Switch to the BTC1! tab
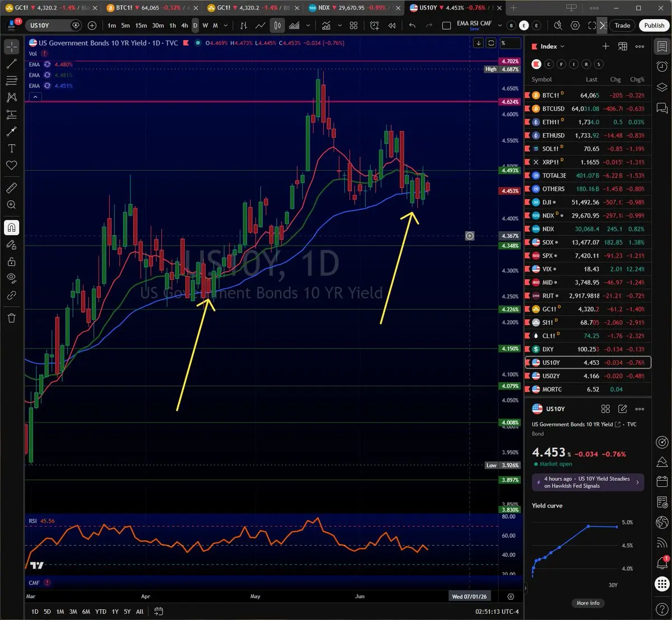 [x=152, y=8]
